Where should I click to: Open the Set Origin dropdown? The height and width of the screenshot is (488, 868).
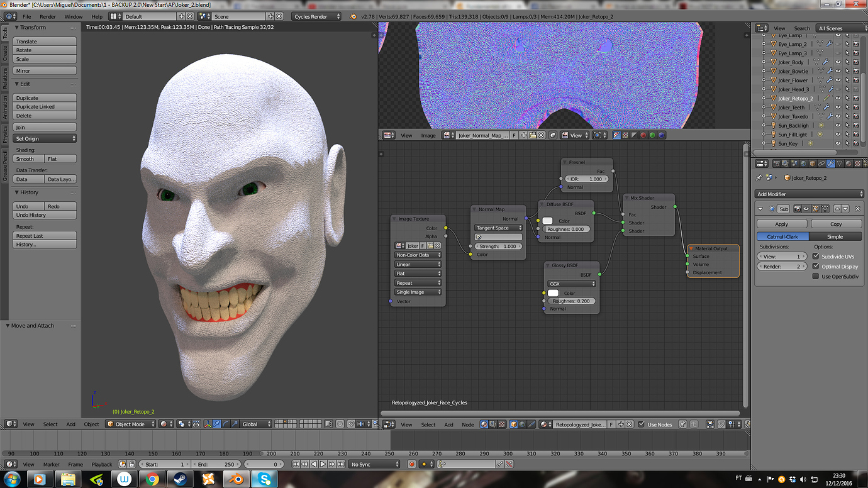[45, 138]
